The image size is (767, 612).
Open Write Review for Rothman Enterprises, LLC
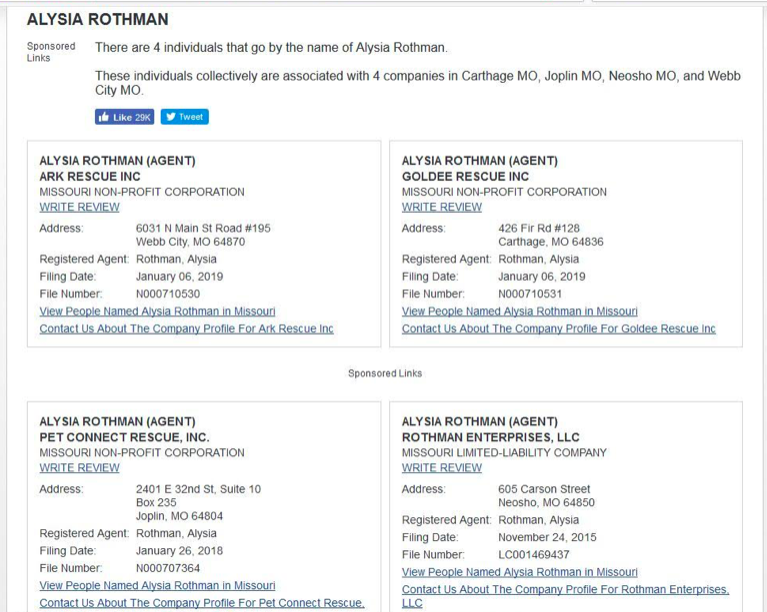[x=441, y=467]
